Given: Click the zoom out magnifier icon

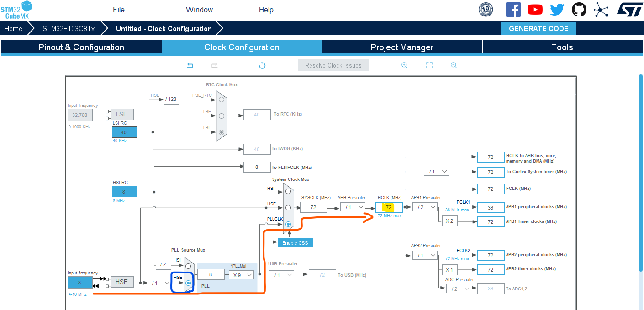Looking at the screenshot, I should [454, 65].
